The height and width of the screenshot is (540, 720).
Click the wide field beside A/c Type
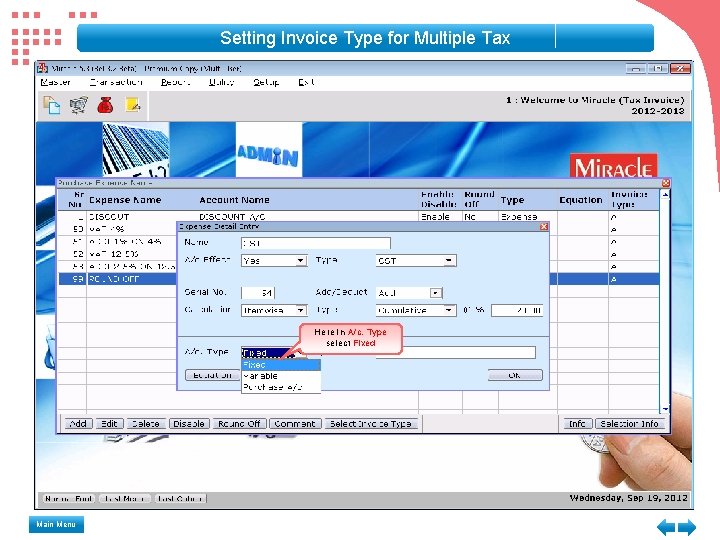pos(456,353)
